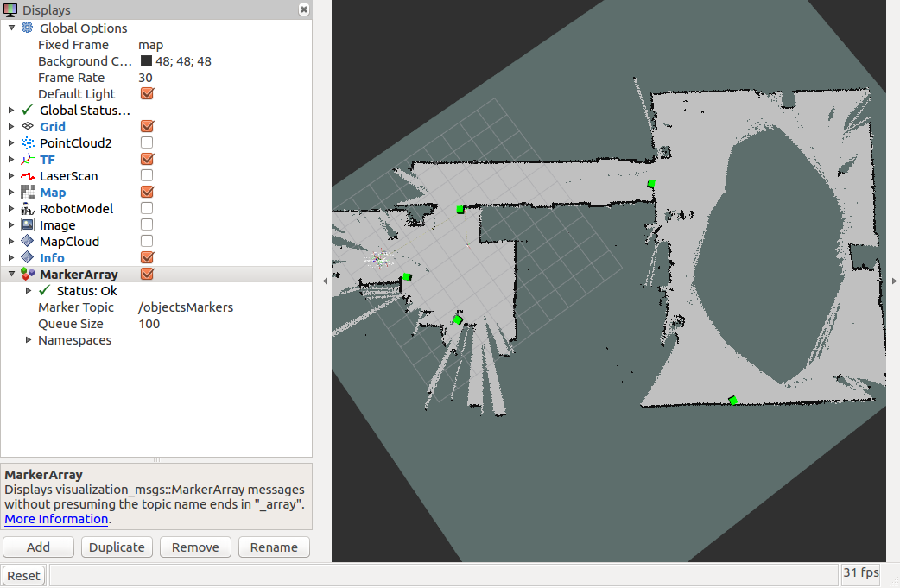Click the Grid display icon
The image size is (900, 588).
tap(28, 126)
